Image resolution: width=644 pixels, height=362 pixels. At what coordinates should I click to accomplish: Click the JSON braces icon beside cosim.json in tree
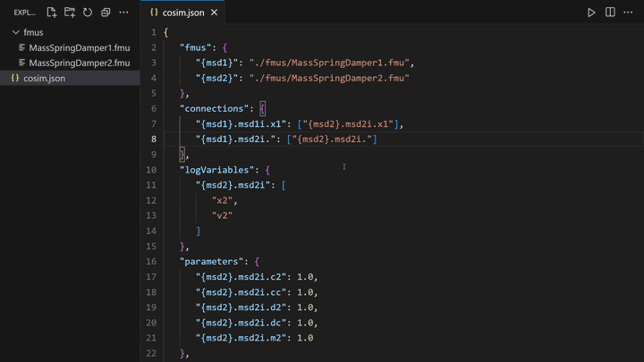coord(15,78)
